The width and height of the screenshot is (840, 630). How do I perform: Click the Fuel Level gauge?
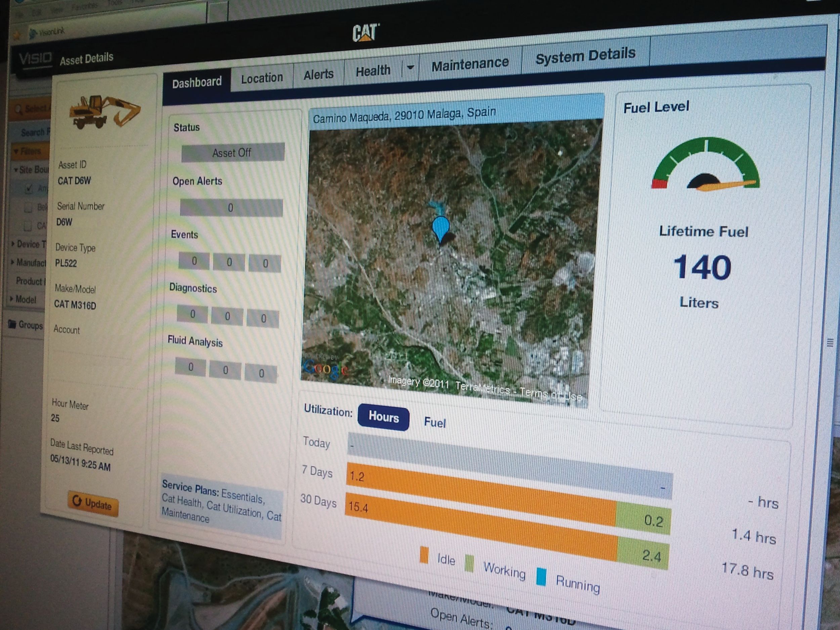point(706,164)
